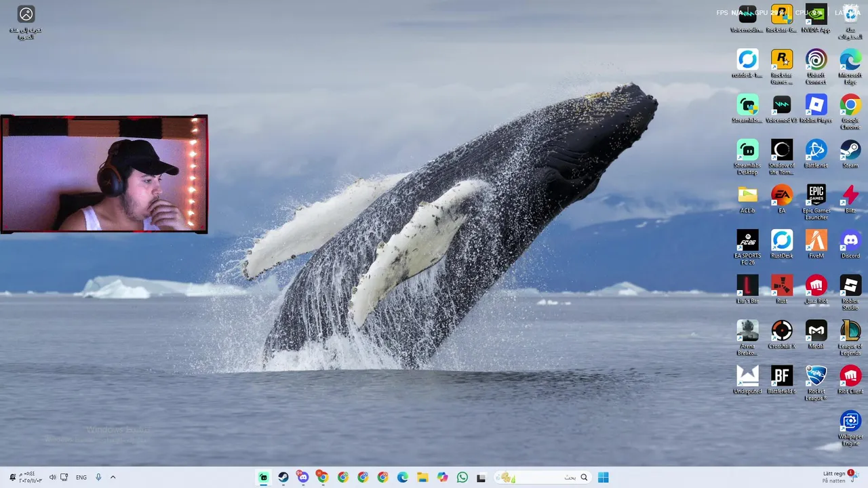Launch Shadow of the Tomb Raider shortcut
The width and height of the screenshot is (868, 488).
(782, 157)
